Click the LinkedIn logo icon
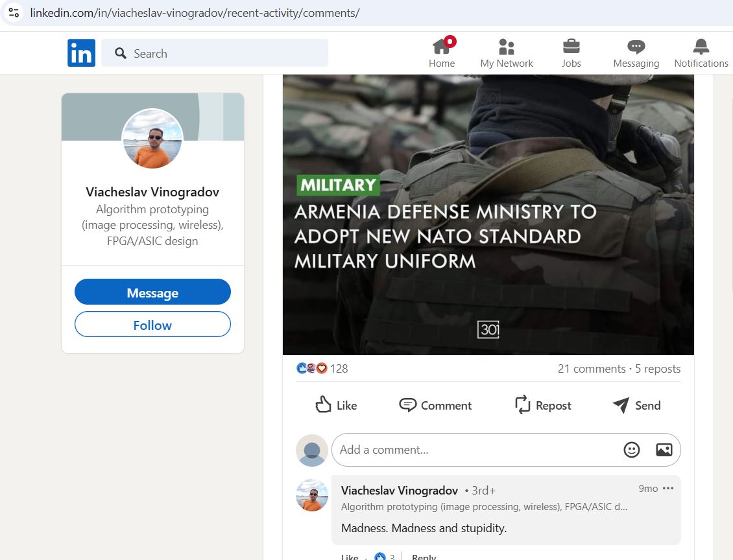The height and width of the screenshot is (560, 733). click(x=81, y=52)
